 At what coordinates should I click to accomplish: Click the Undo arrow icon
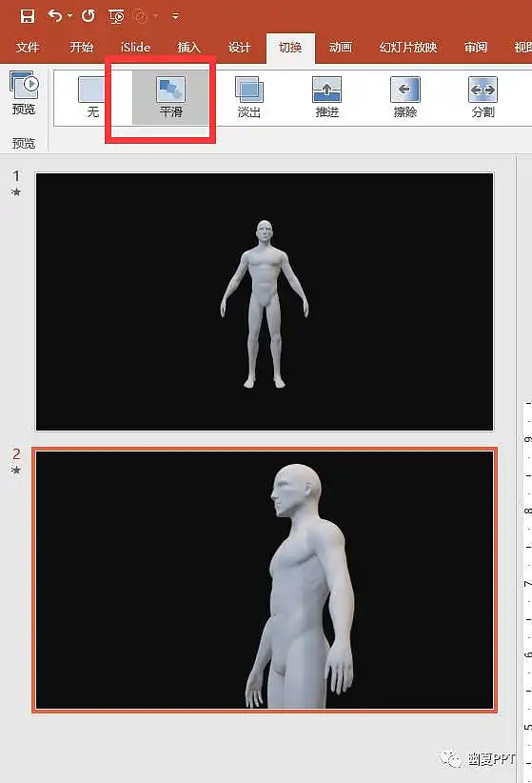tap(54, 16)
